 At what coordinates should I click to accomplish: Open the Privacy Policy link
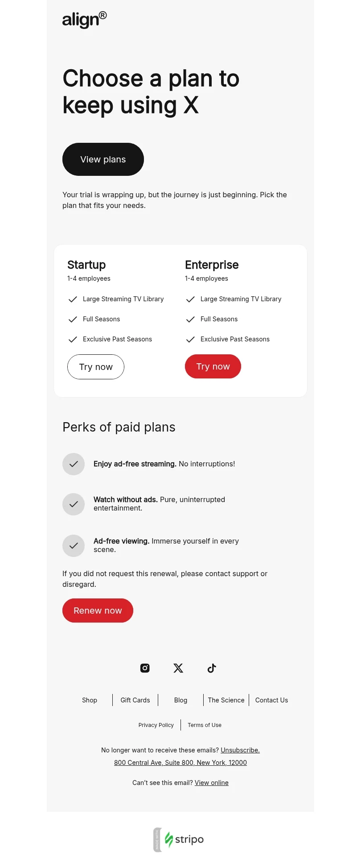pos(156,725)
